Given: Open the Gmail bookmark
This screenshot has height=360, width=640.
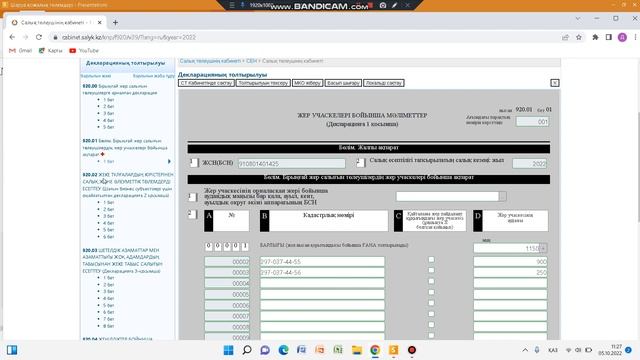Looking at the screenshot, I should click(x=20, y=51).
